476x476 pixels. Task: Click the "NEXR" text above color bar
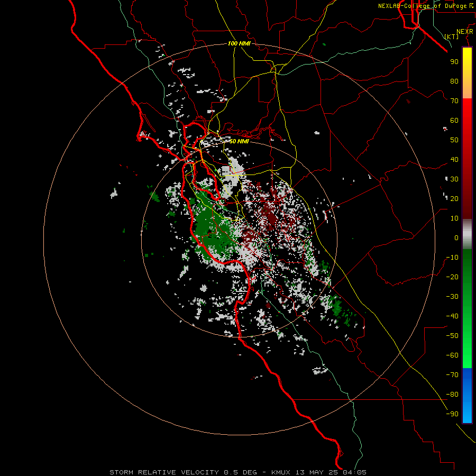(x=465, y=32)
